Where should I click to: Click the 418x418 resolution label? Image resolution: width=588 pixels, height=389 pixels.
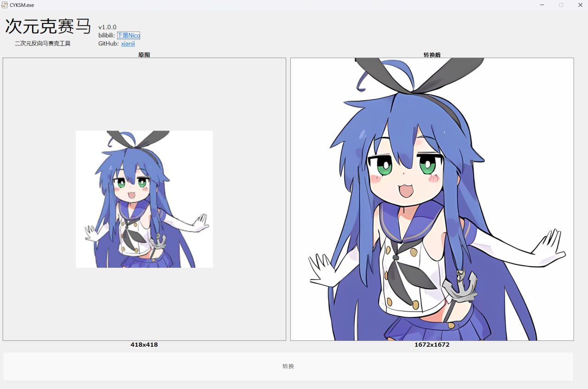coord(144,344)
